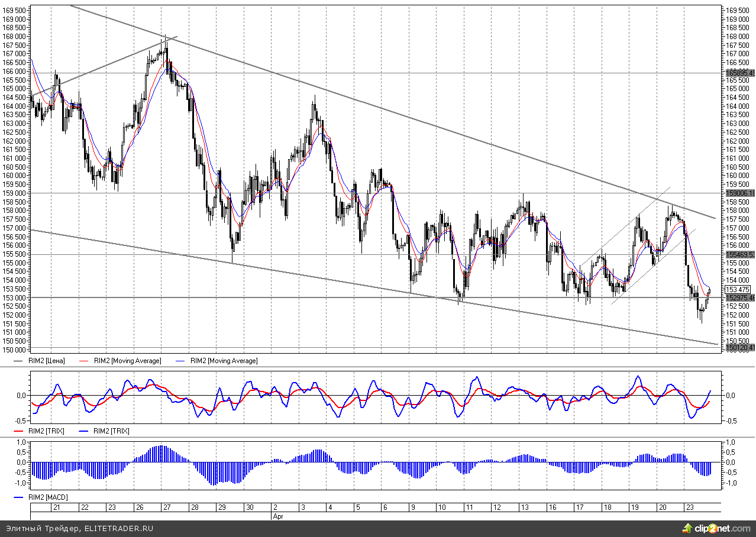Click the red Moving Average legend line
Screen dimensions: 756x537
(x=84, y=361)
